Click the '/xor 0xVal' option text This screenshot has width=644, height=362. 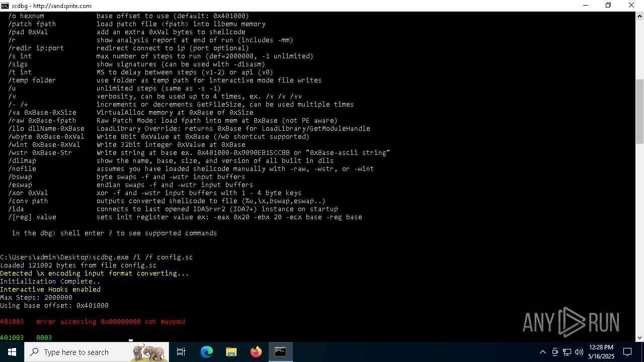point(28,193)
